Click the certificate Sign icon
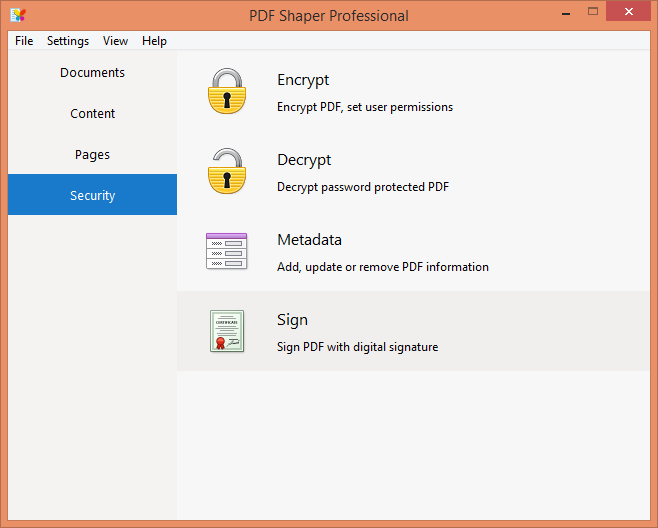Screen dimensions: 658x528 pyautogui.click(x=227, y=331)
